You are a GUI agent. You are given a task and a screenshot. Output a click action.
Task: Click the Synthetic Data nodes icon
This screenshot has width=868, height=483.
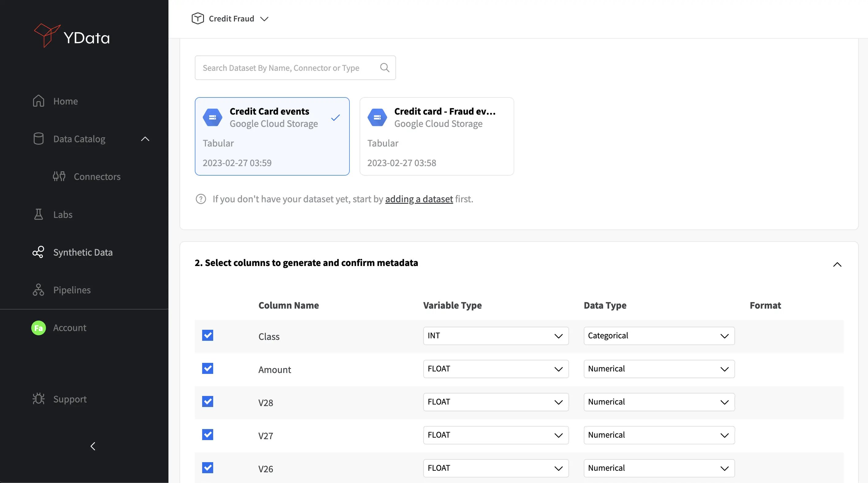coord(38,252)
